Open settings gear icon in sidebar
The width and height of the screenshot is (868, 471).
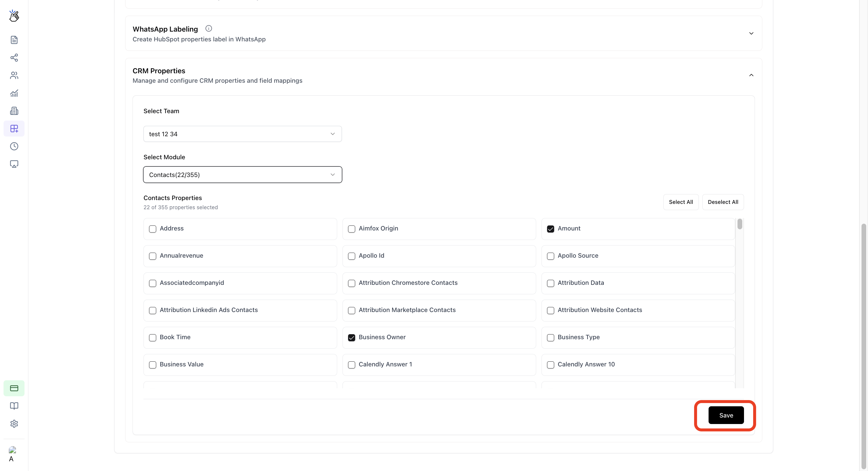point(14,423)
